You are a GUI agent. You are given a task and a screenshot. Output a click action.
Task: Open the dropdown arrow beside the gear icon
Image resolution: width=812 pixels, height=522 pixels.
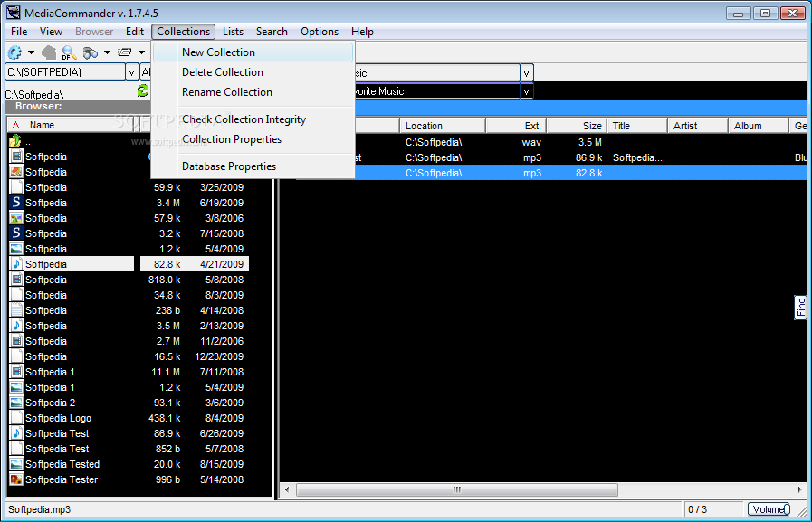[x=31, y=52]
